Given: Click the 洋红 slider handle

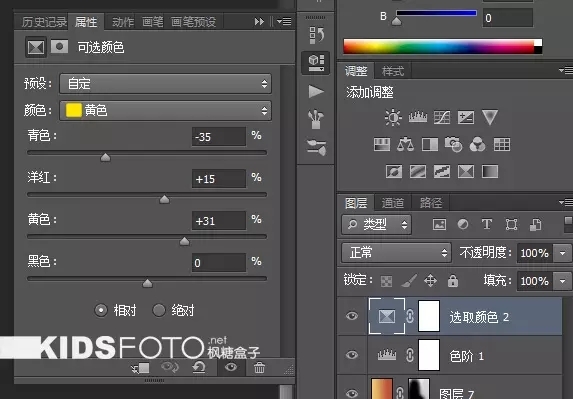Looking at the screenshot, I should [x=164, y=199].
